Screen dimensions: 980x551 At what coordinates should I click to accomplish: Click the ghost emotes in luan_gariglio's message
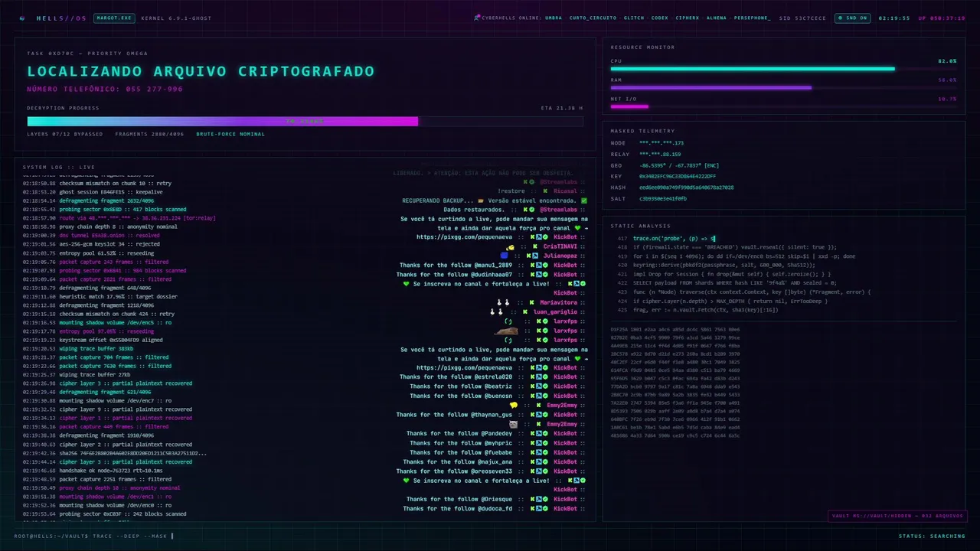496,311
